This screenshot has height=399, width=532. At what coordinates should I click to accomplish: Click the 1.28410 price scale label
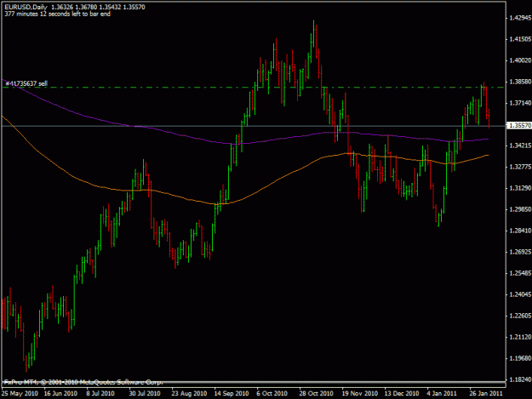point(520,231)
